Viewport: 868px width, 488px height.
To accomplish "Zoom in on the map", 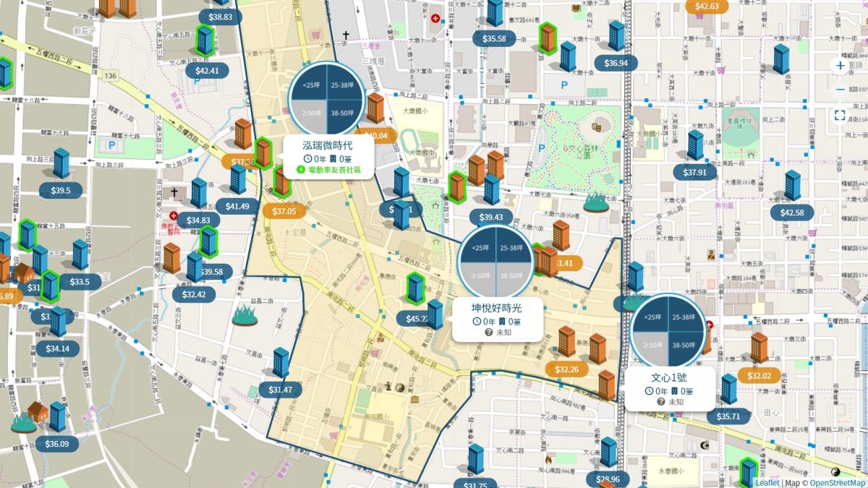I will pos(840,66).
